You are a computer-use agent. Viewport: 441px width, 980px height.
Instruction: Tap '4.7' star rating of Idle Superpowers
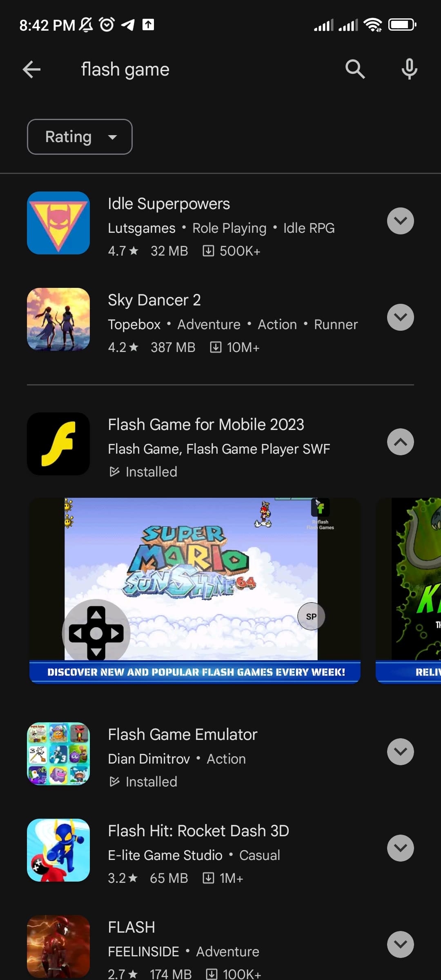coord(123,251)
